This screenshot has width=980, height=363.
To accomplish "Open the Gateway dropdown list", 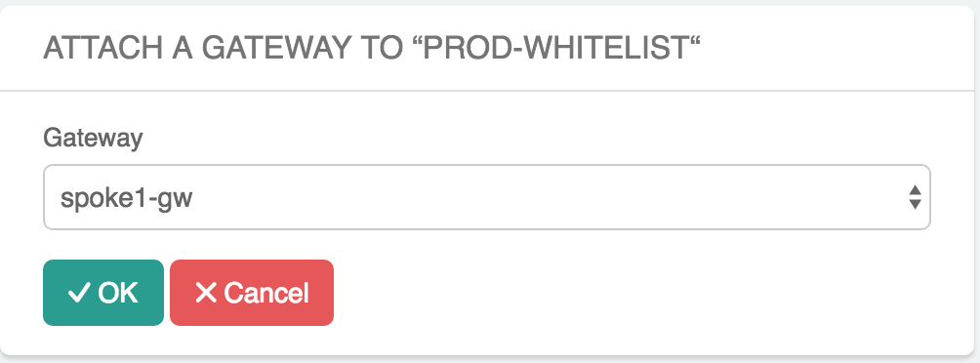I will point(487,197).
